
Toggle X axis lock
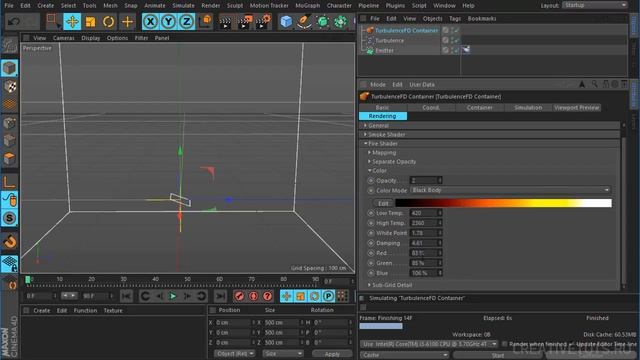tap(151, 21)
